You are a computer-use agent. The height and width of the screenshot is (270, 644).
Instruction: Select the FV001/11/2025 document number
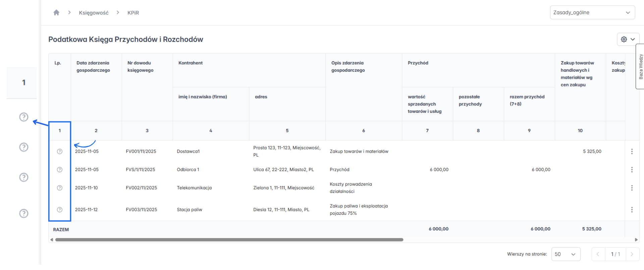[x=141, y=151]
